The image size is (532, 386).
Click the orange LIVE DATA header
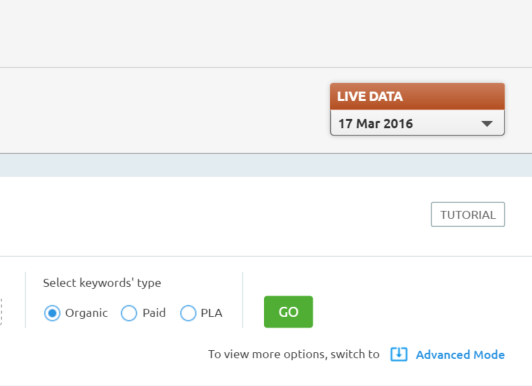417,96
